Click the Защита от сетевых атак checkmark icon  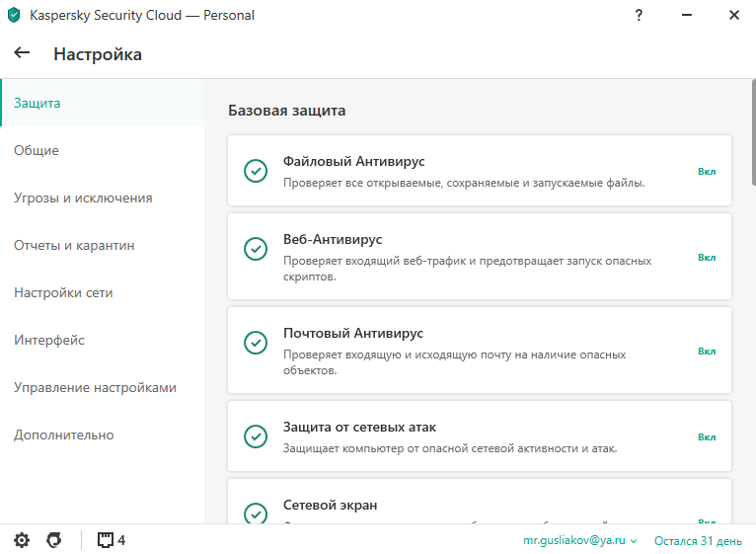pos(256,436)
